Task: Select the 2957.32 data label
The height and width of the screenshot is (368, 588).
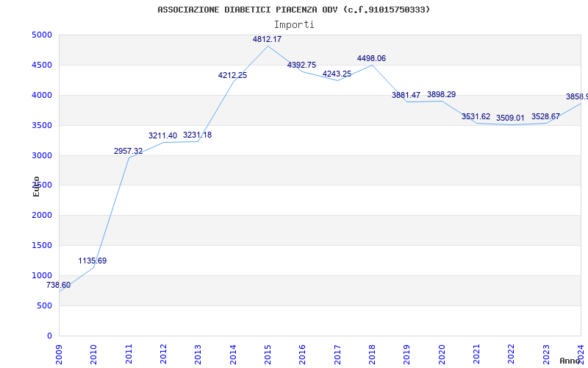Action: [x=128, y=151]
